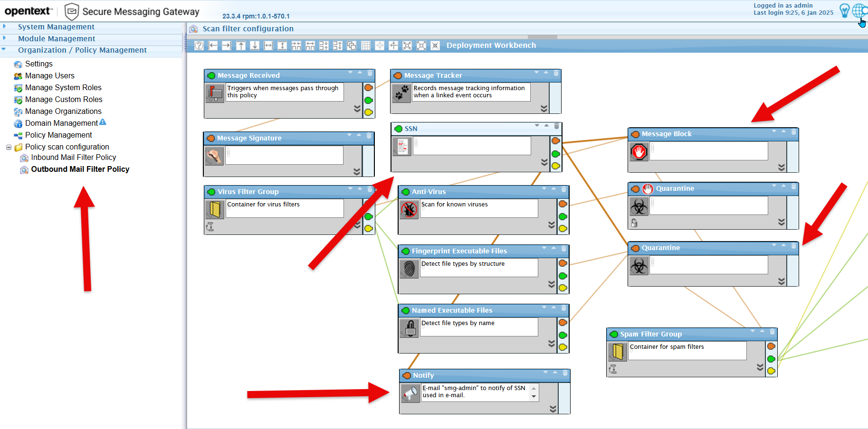
Task: Click the Virus Filter Group folder icon
Action: pyautogui.click(x=215, y=209)
